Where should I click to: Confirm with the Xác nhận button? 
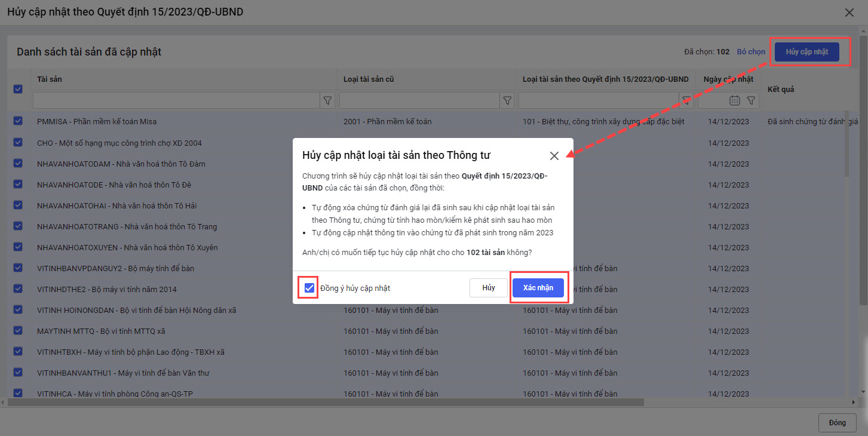coord(538,288)
